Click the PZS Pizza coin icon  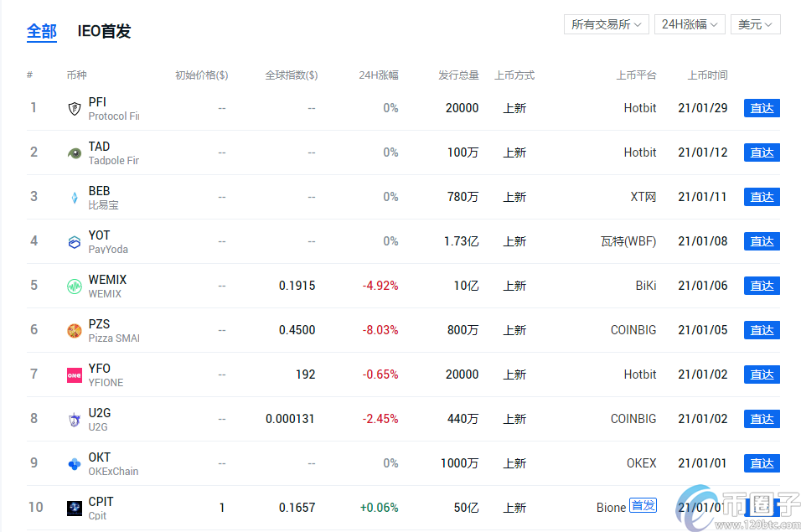click(75, 331)
